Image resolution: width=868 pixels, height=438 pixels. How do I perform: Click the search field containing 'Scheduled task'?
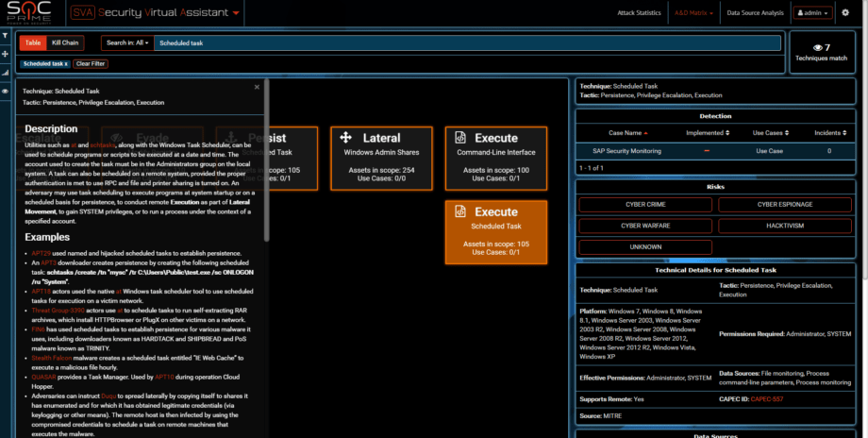467,43
